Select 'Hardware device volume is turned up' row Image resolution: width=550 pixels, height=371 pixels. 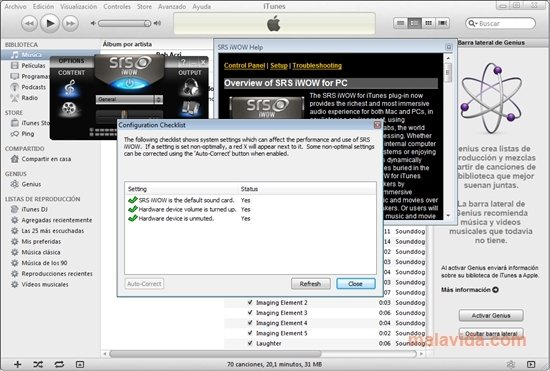click(250, 209)
